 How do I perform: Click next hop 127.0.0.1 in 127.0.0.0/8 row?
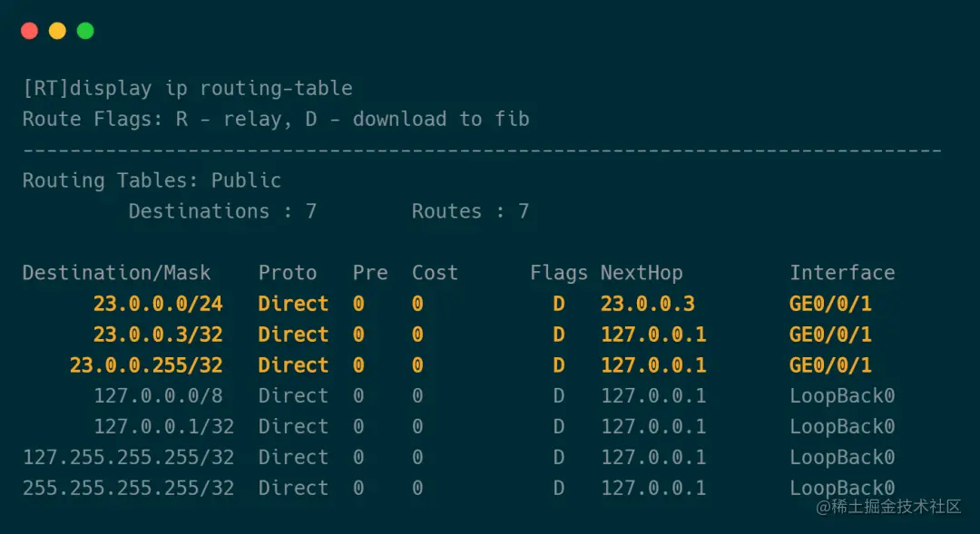653,395
